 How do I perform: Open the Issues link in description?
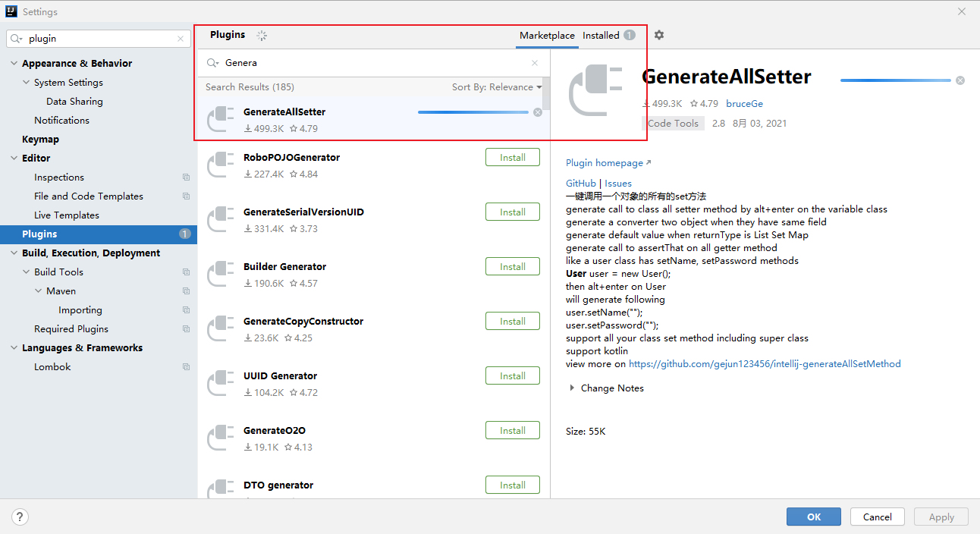click(618, 184)
